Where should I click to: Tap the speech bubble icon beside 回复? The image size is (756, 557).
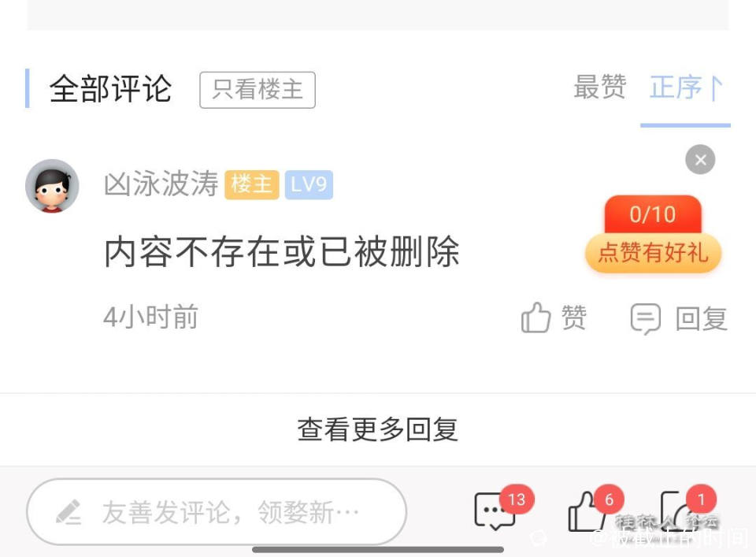click(x=645, y=318)
